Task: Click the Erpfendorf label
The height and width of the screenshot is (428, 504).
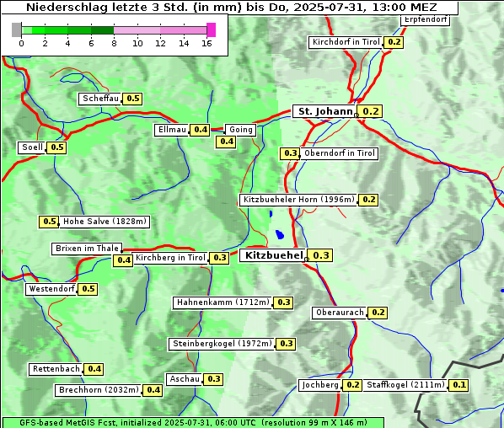Action: click(425, 20)
